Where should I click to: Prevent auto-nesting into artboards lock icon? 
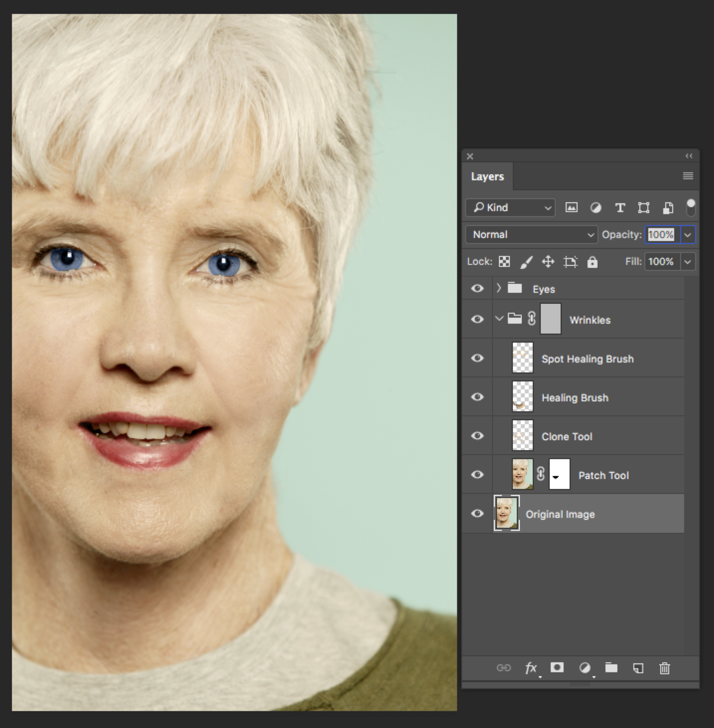point(570,262)
